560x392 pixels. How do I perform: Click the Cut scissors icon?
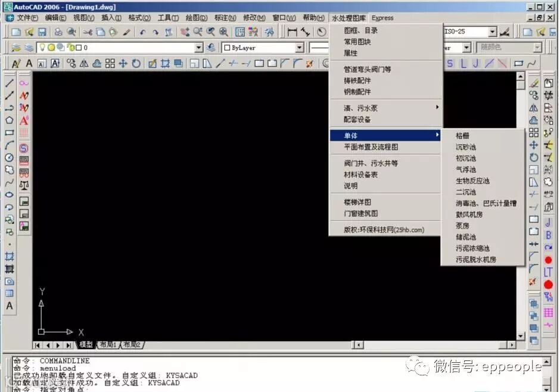pos(88,32)
